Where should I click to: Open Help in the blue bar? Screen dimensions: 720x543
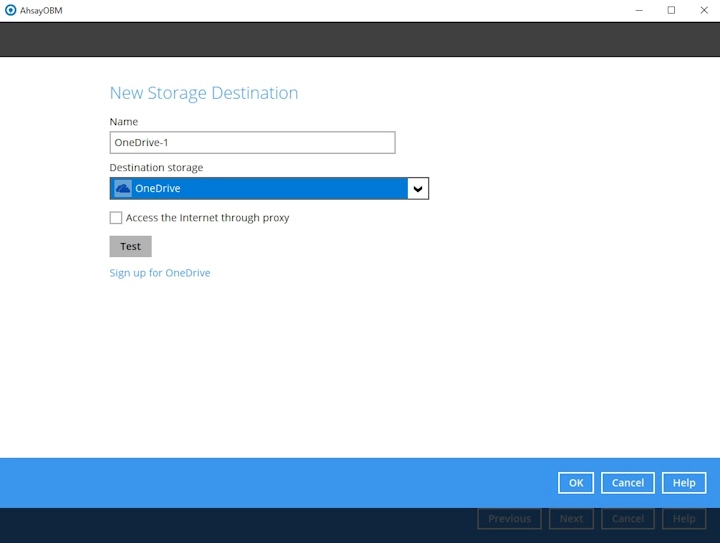[684, 483]
